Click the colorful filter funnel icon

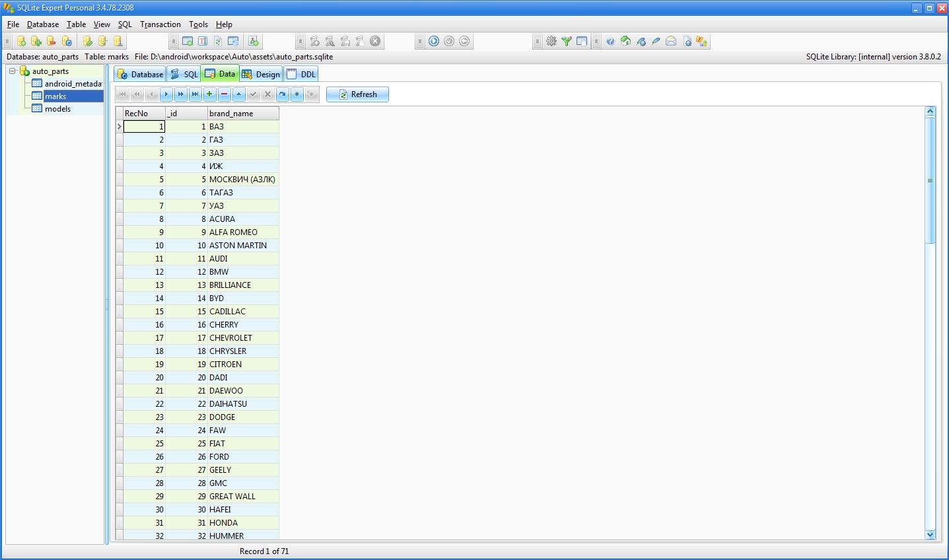567,41
